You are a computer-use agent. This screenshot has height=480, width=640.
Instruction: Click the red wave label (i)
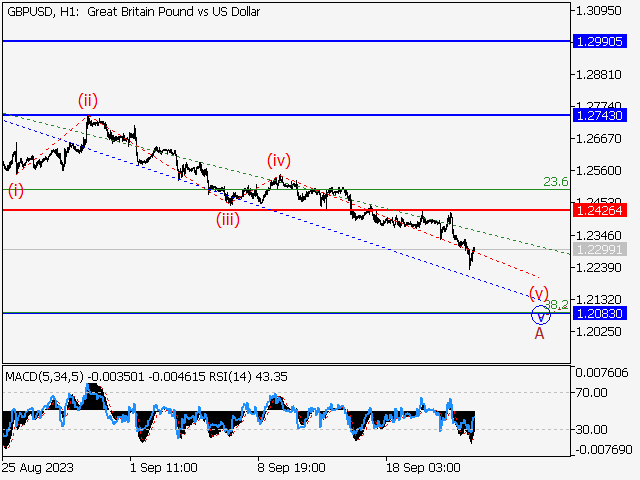[16, 191]
